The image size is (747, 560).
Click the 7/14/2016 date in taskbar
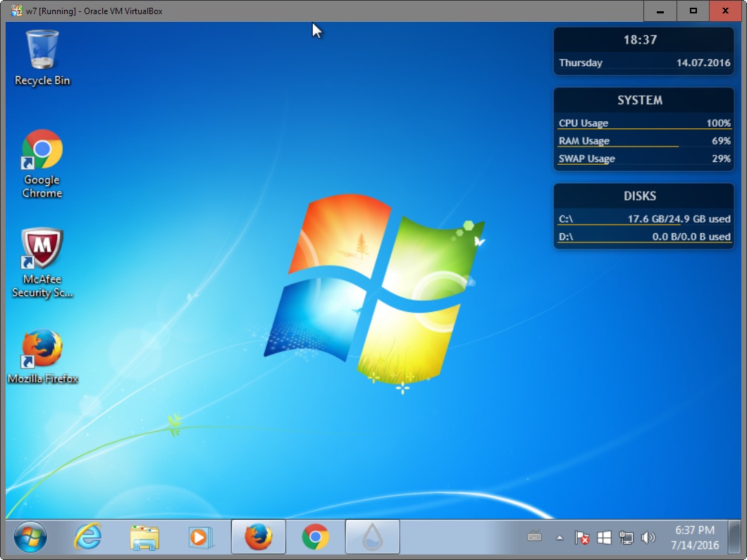[x=695, y=545]
